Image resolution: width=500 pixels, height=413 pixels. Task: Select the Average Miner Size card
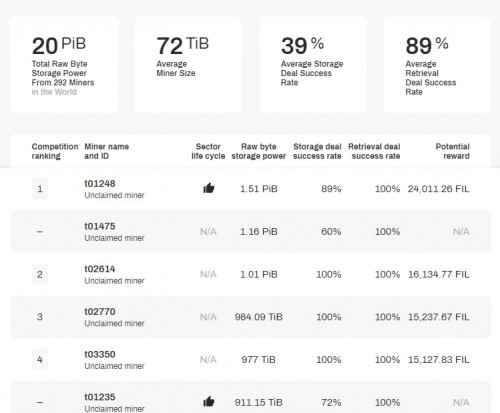[188, 65]
